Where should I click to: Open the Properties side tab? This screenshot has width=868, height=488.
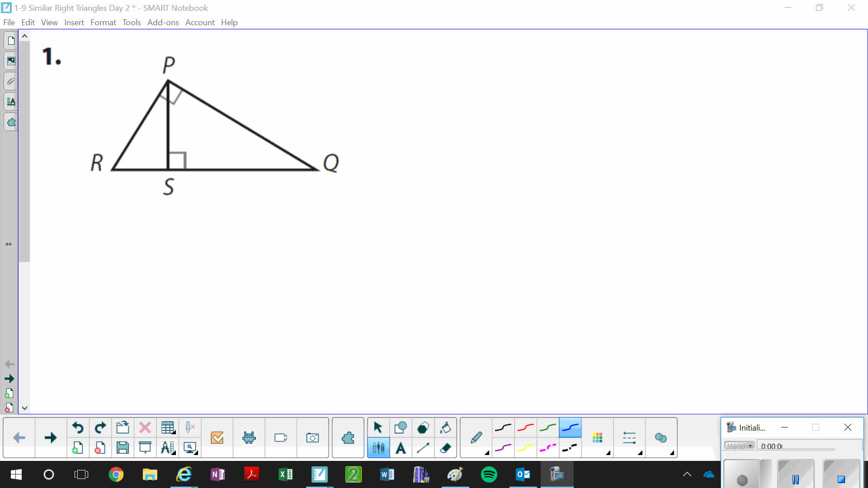tap(11, 102)
